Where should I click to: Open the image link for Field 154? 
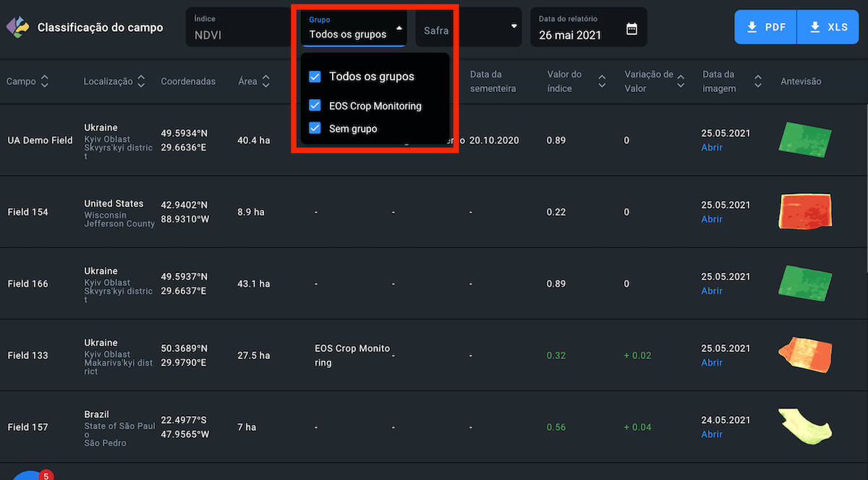712,219
